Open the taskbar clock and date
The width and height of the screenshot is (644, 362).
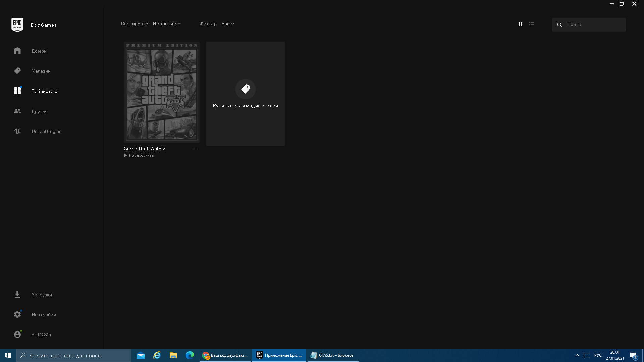click(x=615, y=355)
